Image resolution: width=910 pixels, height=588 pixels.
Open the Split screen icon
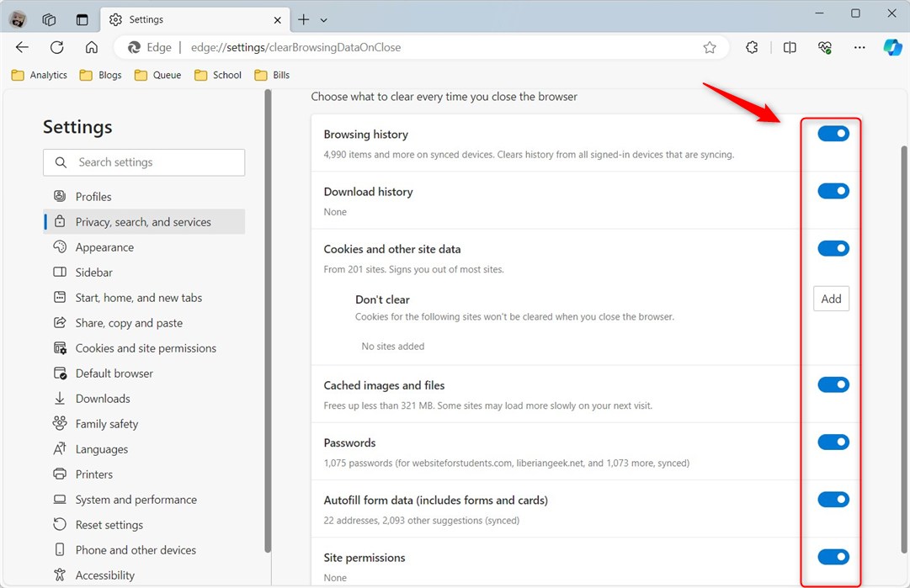click(790, 48)
